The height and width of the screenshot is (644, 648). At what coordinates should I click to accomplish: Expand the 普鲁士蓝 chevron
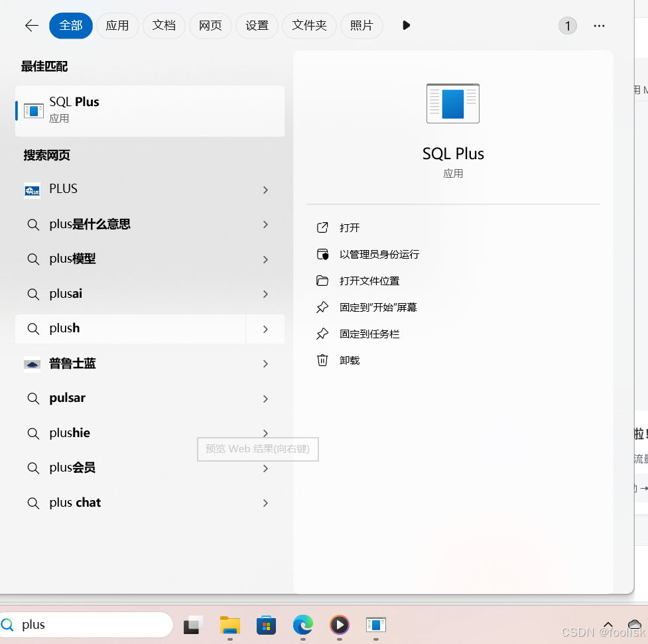pyautogui.click(x=266, y=363)
